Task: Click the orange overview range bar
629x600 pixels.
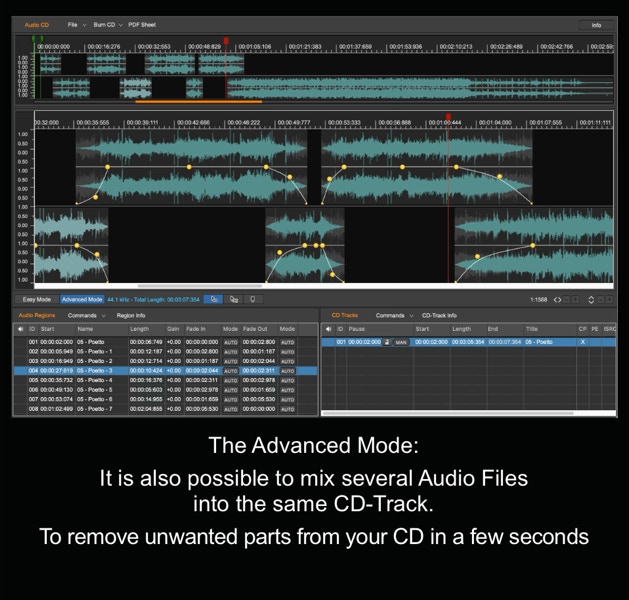Action: [x=198, y=101]
